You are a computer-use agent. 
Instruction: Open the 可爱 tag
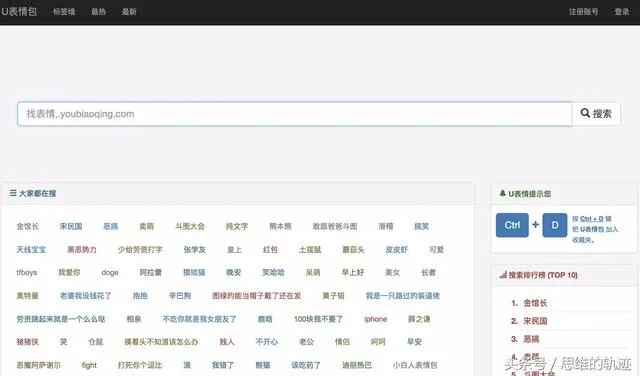coord(436,249)
